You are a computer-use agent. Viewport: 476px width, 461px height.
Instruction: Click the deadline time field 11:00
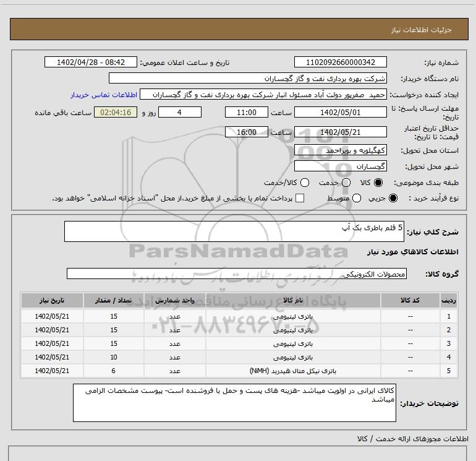click(247, 113)
